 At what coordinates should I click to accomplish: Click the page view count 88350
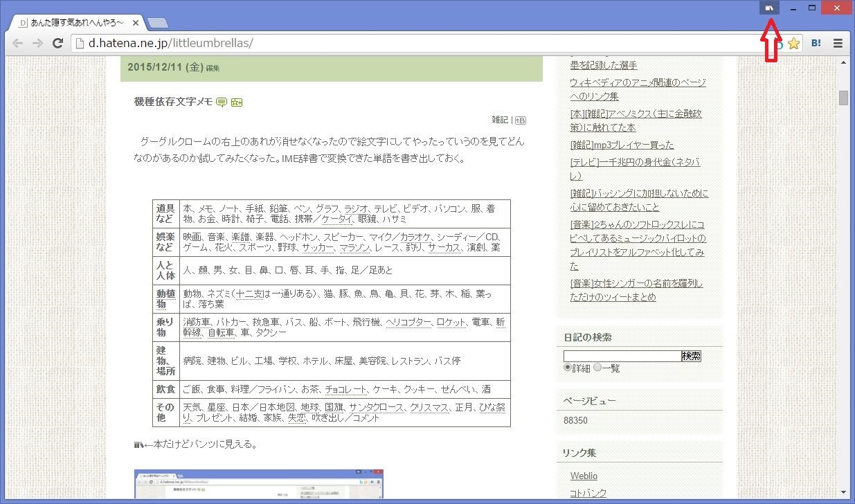[576, 421]
